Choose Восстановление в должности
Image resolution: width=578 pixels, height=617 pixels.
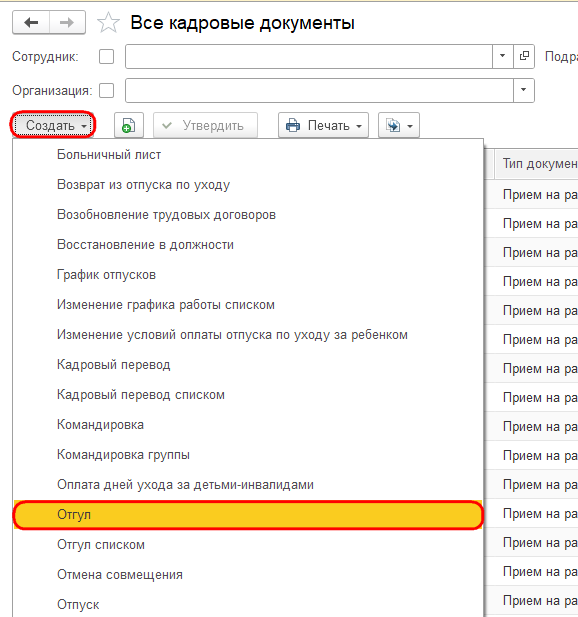(x=248, y=245)
